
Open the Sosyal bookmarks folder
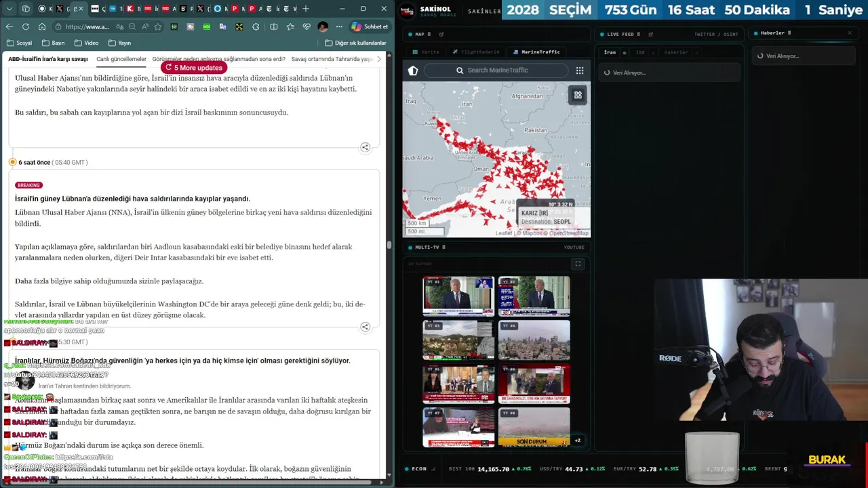19,43
